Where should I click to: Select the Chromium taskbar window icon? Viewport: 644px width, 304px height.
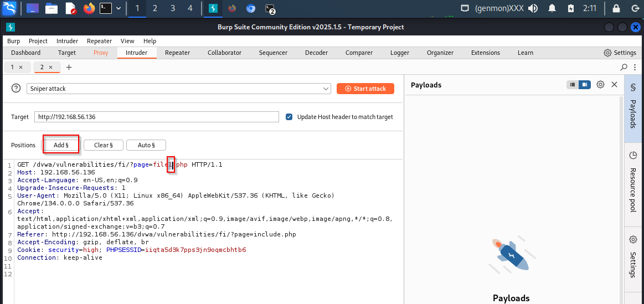pyautogui.click(x=251, y=8)
